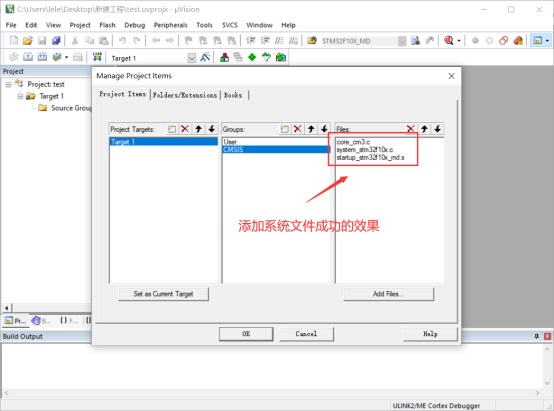Click new project target icon

[x=172, y=129]
